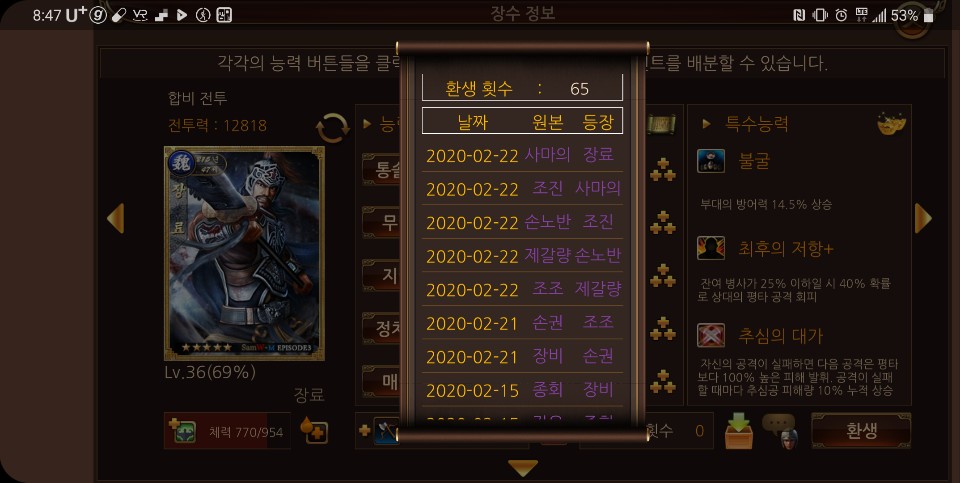The width and height of the screenshot is (960, 483).
Task: Tap the potion plus icon next to stamina
Action: click(314, 430)
